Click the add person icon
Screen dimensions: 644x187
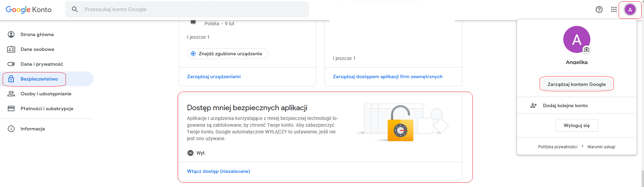534,105
